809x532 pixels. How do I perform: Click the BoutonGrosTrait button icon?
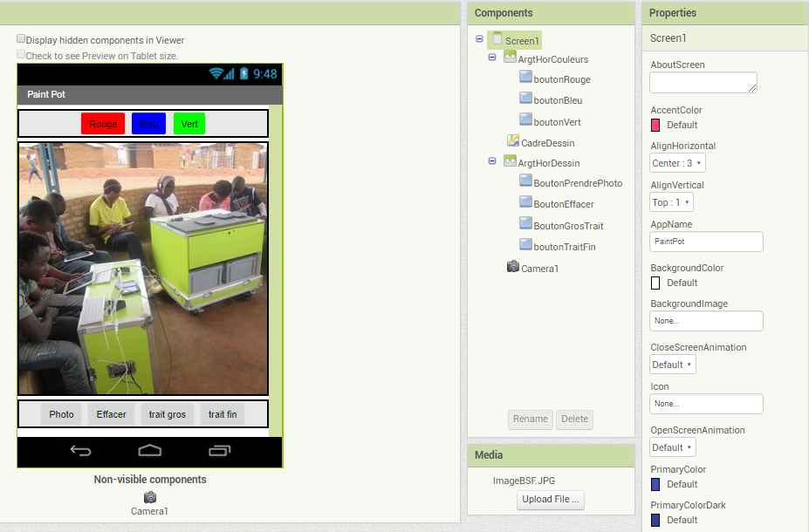point(525,224)
